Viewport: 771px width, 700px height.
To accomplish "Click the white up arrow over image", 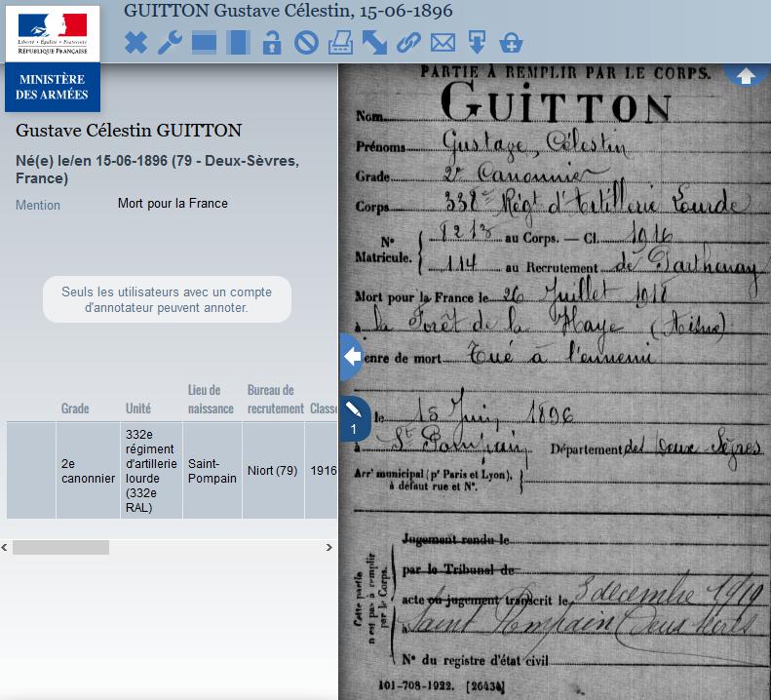I will point(746,76).
